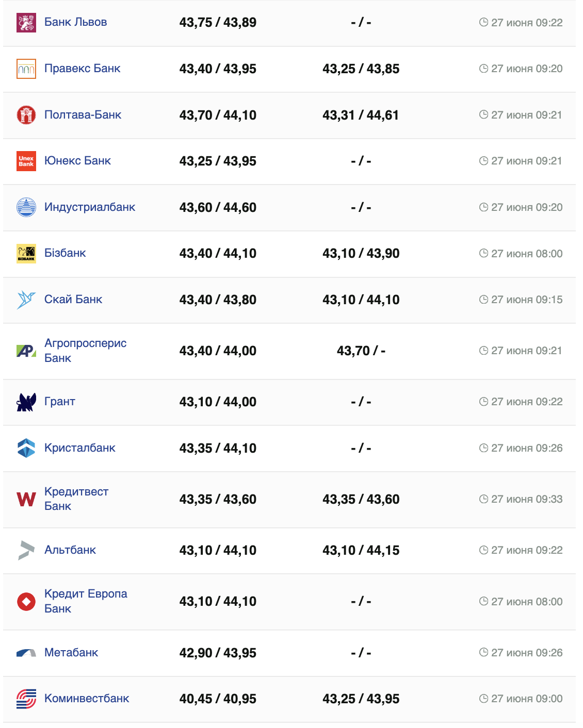Screen dimensions: 583x728
Task: Click the Бізбанк yellow logo icon
Action: [x=26, y=253]
